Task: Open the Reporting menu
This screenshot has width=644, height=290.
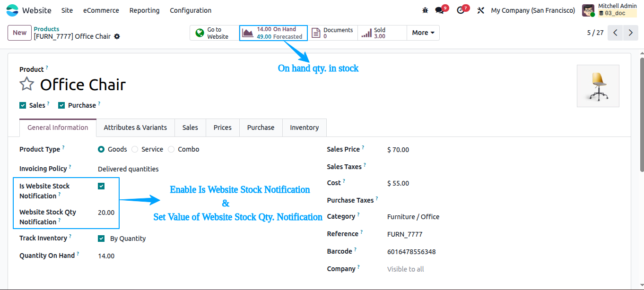Action: click(x=145, y=10)
